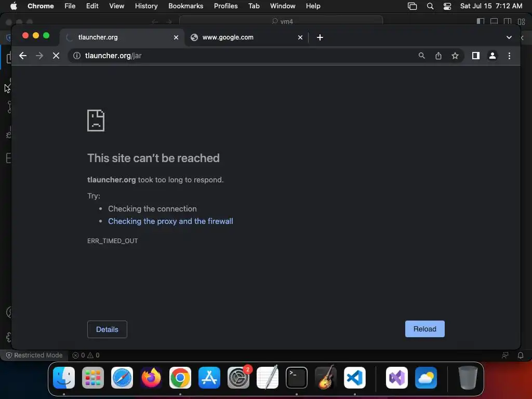Bookmark this tab with the star icon
Image resolution: width=532 pixels, height=399 pixels.
[x=455, y=56]
